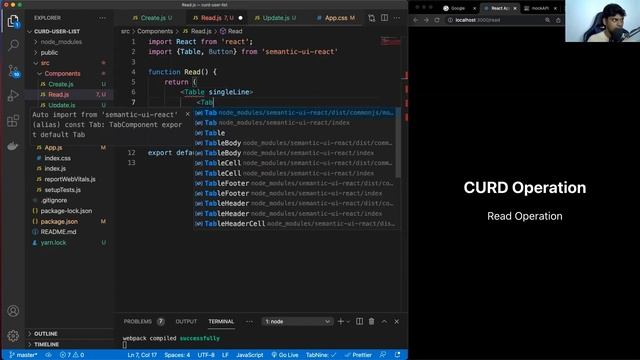The image size is (640, 360).
Task: Expand the TIMELINE section
Action: pyautogui.click(x=46, y=344)
